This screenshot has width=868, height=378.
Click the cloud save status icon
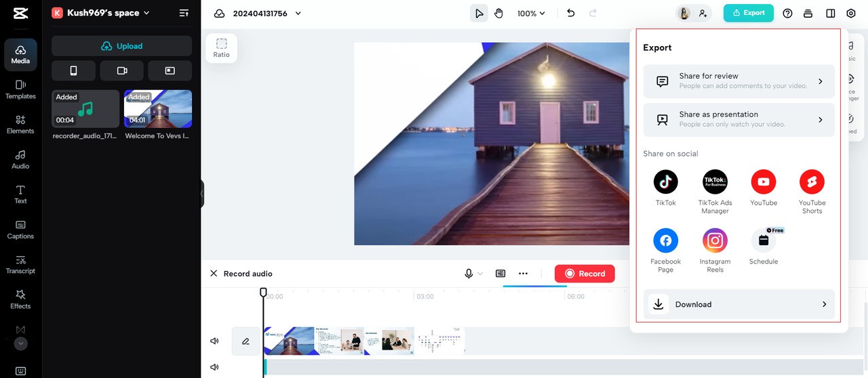pos(219,14)
